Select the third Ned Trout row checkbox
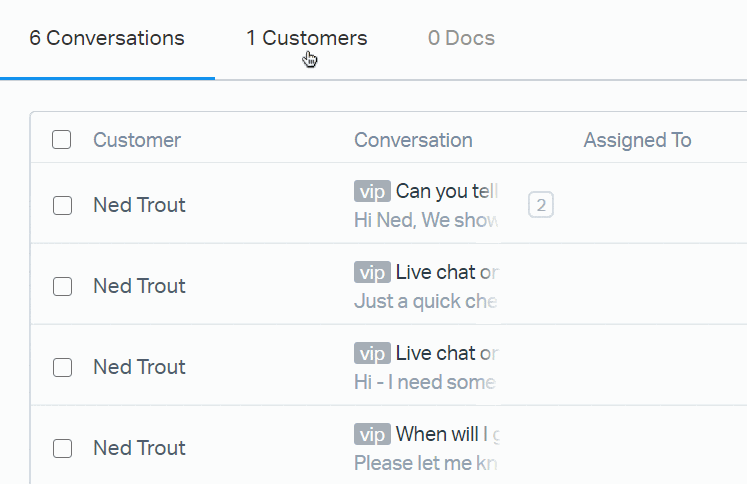Image resolution: width=747 pixels, height=484 pixels. point(62,367)
